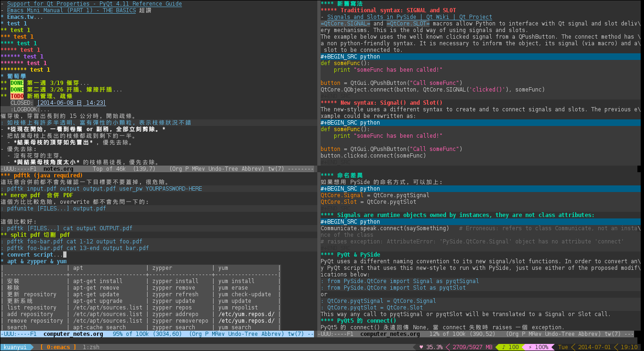Viewport: 644px width, 351px height.
Task: Click the 'yum check-update' table cell
Action: [x=245, y=294]
